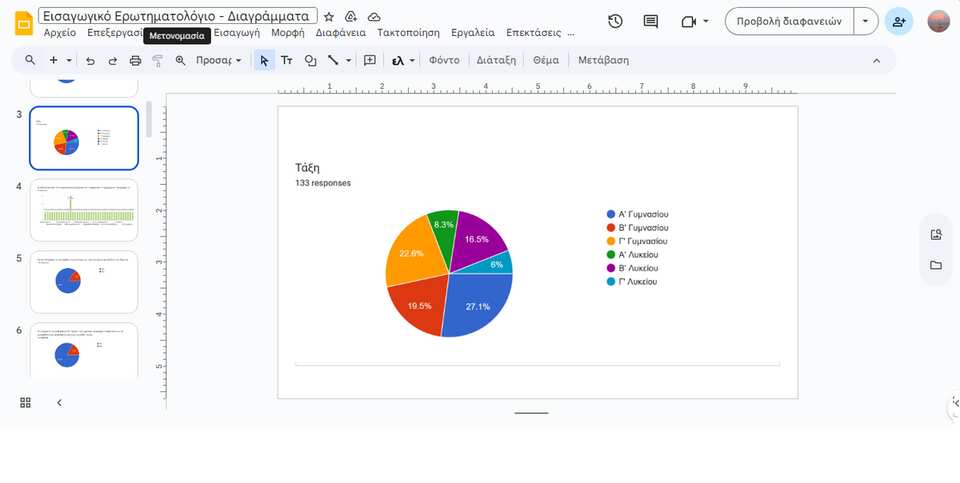The height and width of the screenshot is (483, 960).
Task: Select slide 3 thumbnail
Action: (84, 138)
